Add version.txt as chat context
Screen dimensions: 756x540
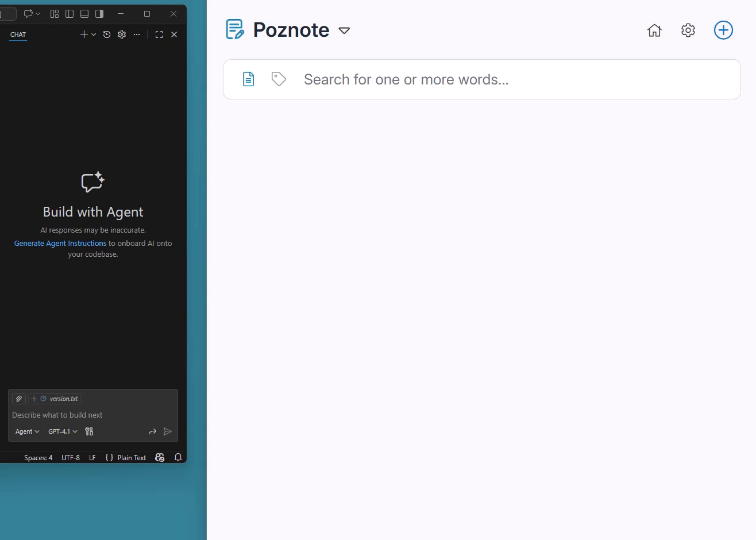click(55, 399)
